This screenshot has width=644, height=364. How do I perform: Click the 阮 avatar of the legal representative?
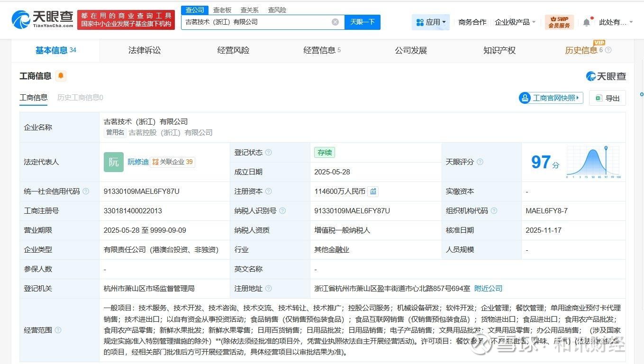[x=114, y=162]
